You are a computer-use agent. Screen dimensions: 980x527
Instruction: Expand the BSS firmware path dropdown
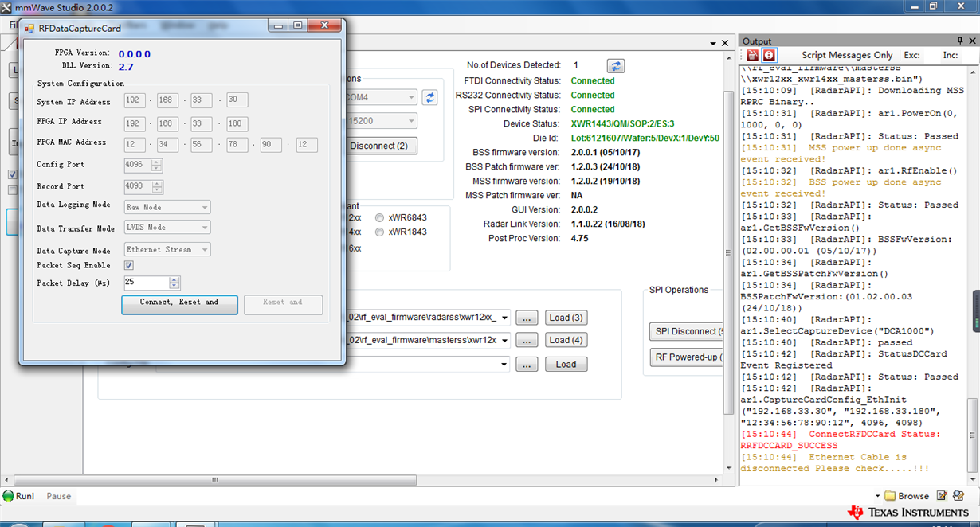[505, 318]
